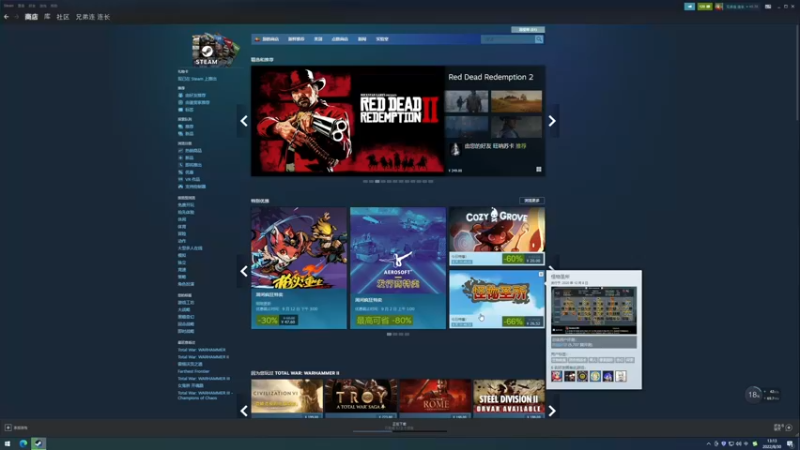
Task: Click the small corner icon on 怪物圣所 card
Action: tap(541, 274)
